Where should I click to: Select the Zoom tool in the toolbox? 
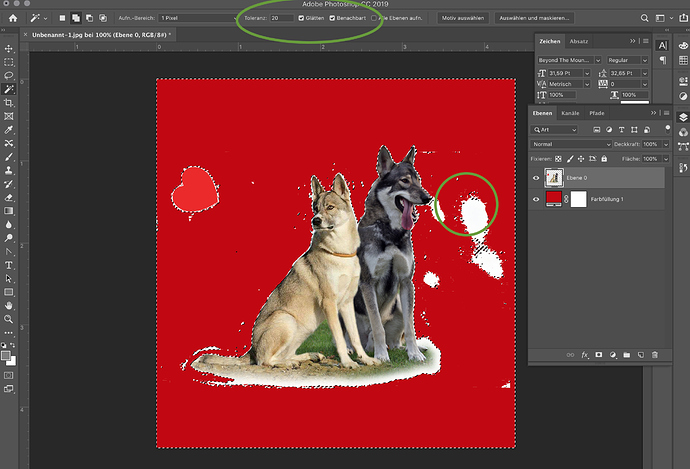click(9, 319)
